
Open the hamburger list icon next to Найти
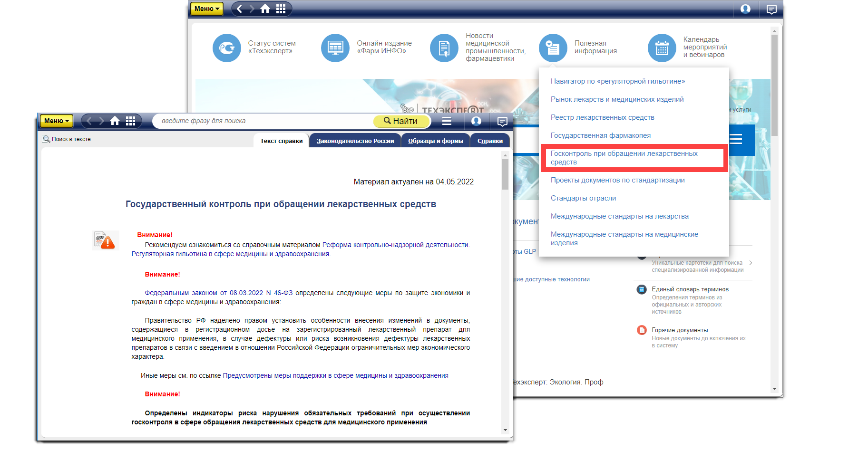click(447, 121)
